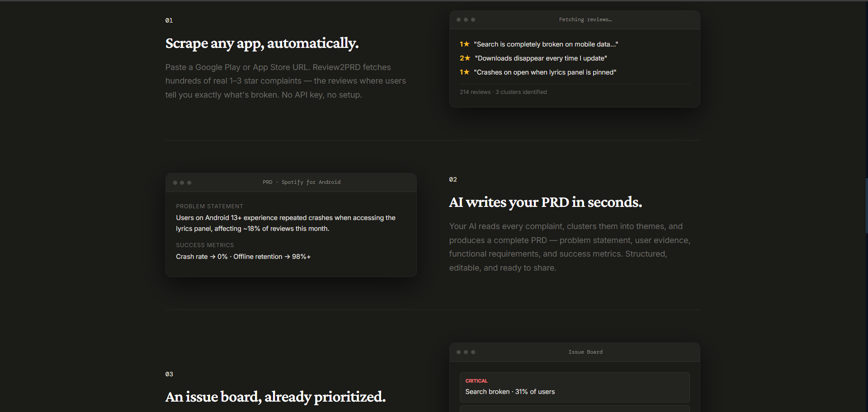Select the review 'Search is completely broken on mobile data'
The width and height of the screenshot is (868, 412).
click(546, 44)
